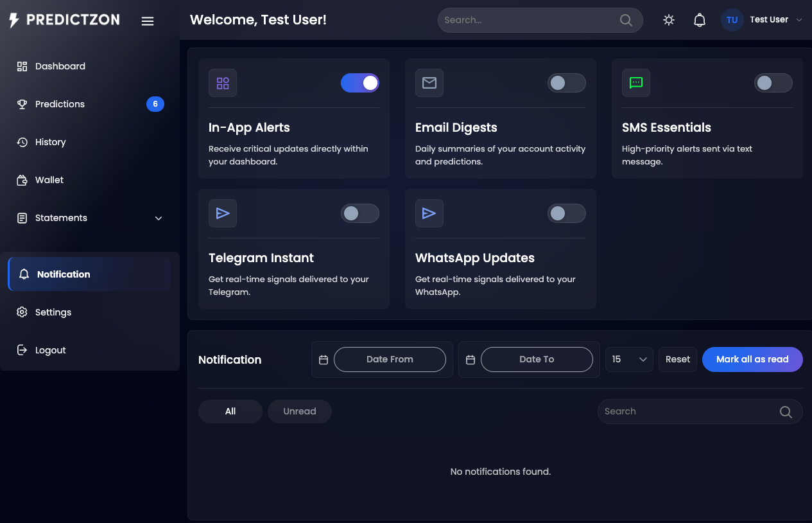This screenshot has width=812, height=523.
Task: Turn on the WhatsApp Updates toggle
Action: pos(567,213)
